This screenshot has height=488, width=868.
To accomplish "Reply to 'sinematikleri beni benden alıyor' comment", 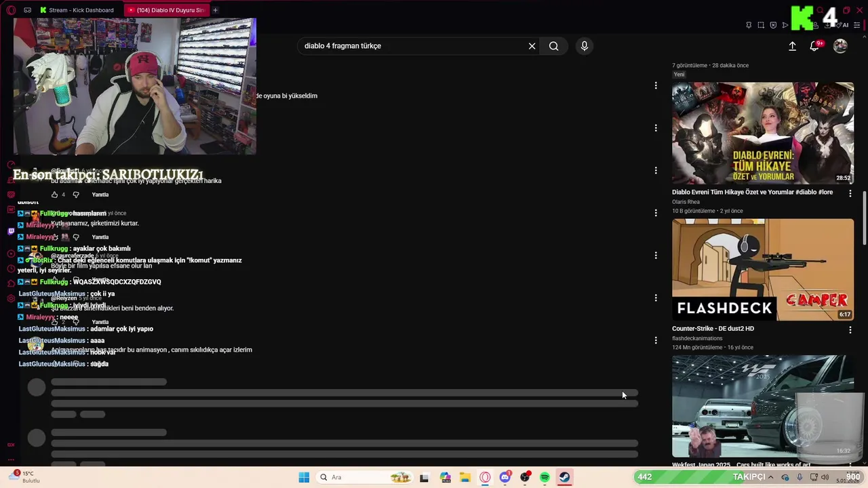I will coord(100,322).
